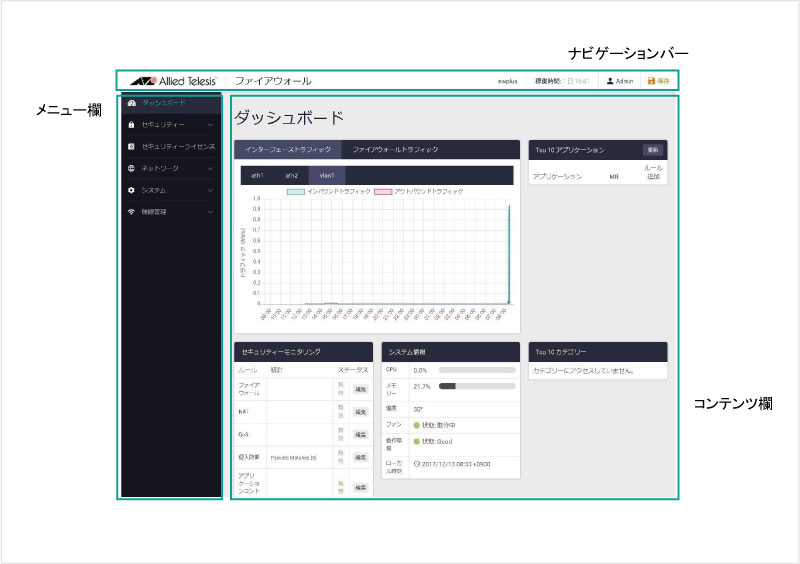
Task: Click edit button in QoS row
Action: click(x=360, y=434)
